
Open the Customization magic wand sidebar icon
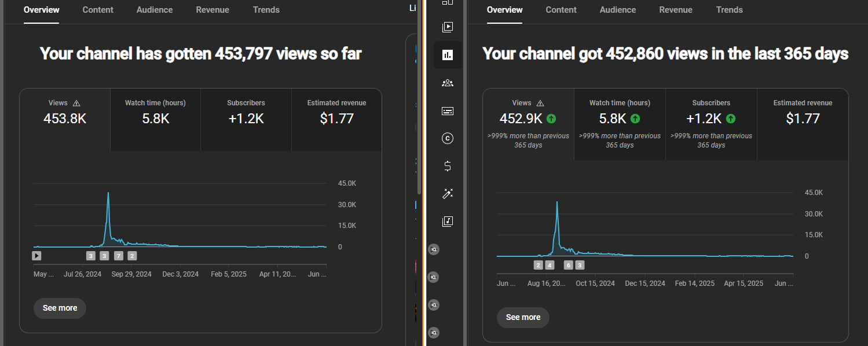447,194
